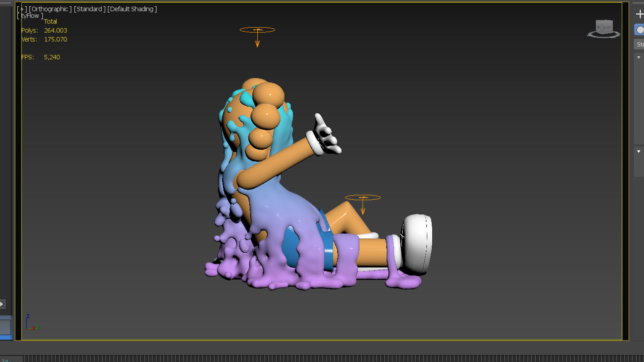Click the blue highlighted panel button at left
644x362 pixels.
point(6,327)
